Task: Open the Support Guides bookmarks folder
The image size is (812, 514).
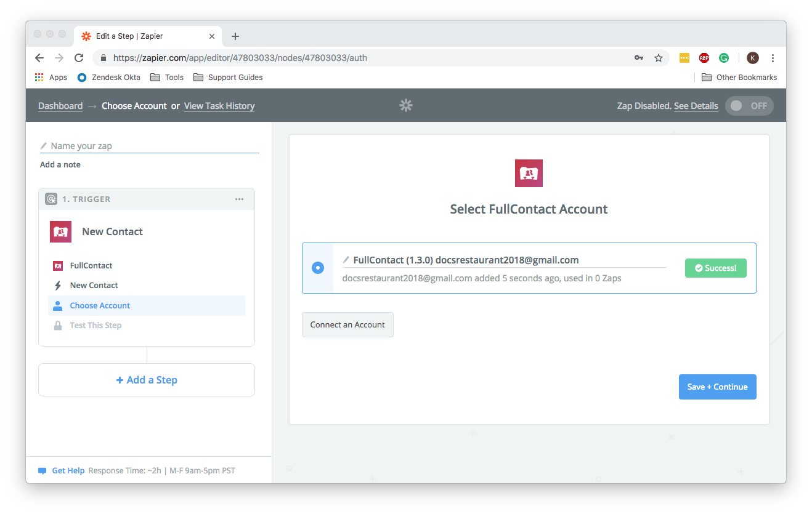Action: pos(228,78)
